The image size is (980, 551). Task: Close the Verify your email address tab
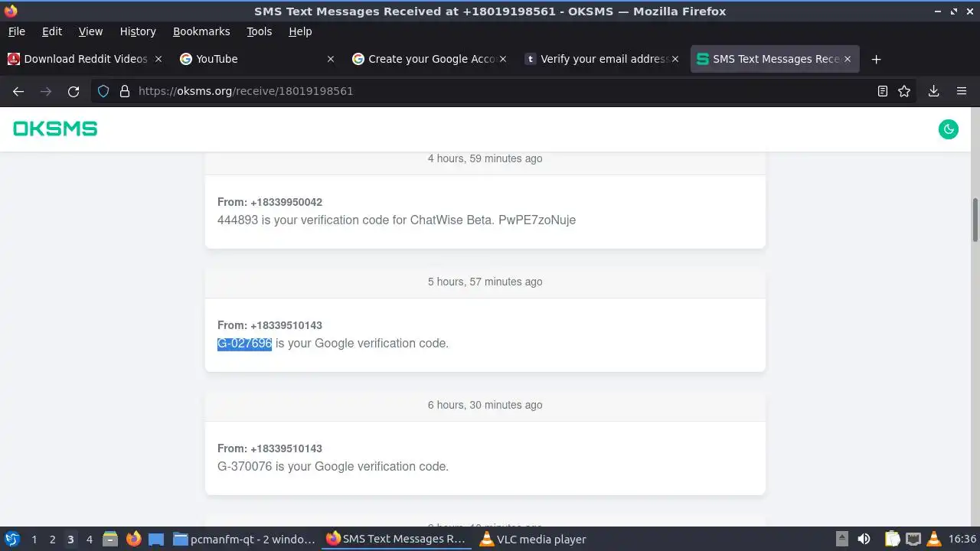[x=675, y=59]
